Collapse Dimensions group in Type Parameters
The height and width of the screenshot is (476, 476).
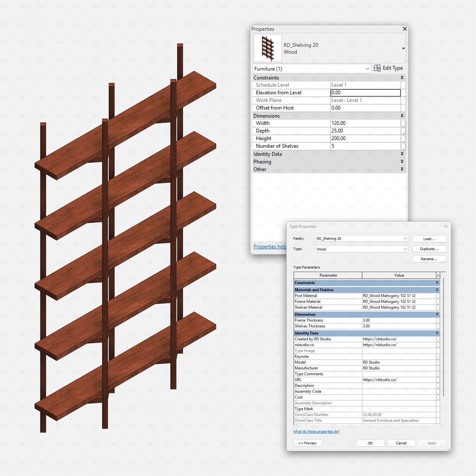tap(437, 314)
